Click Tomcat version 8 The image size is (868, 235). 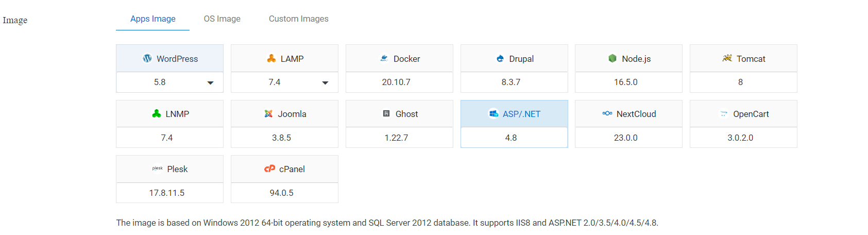(741, 82)
